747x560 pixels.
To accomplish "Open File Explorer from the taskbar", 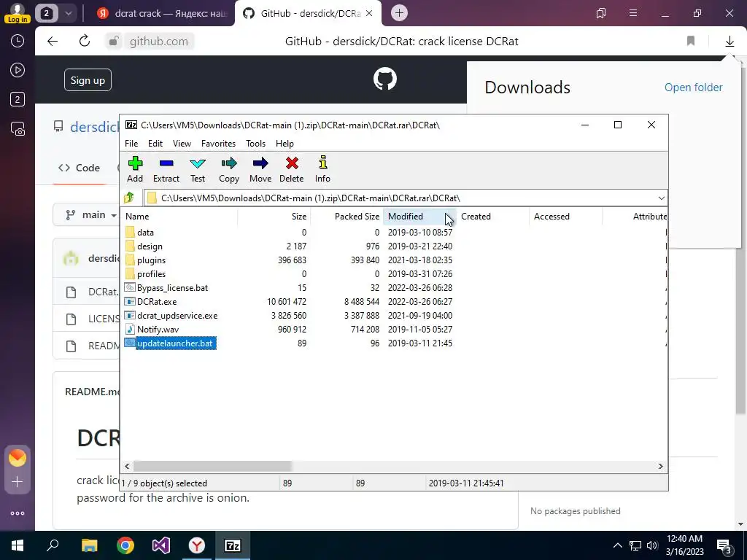I will [x=89, y=545].
